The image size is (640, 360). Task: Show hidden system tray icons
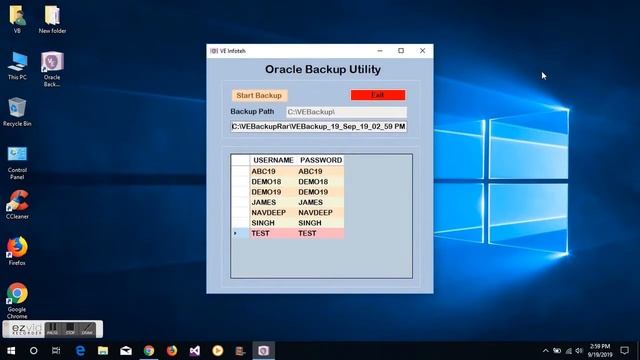pos(546,351)
